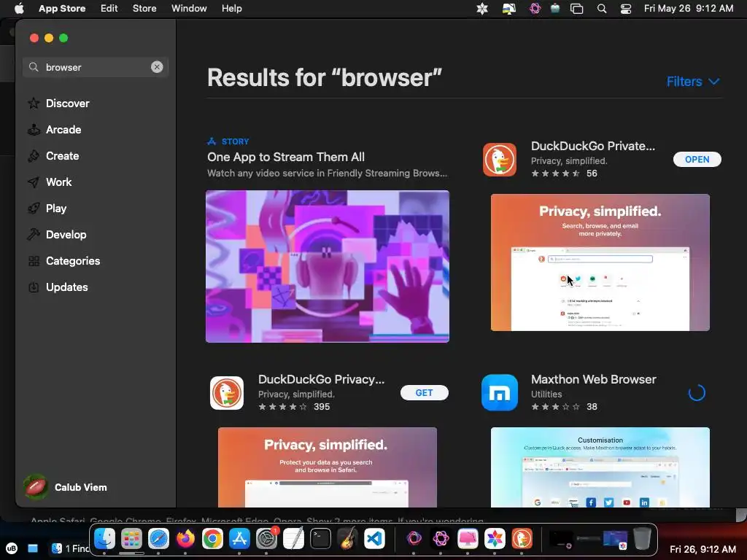Open the Categories grid icon
The image size is (747, 560).
pos(34,261)
